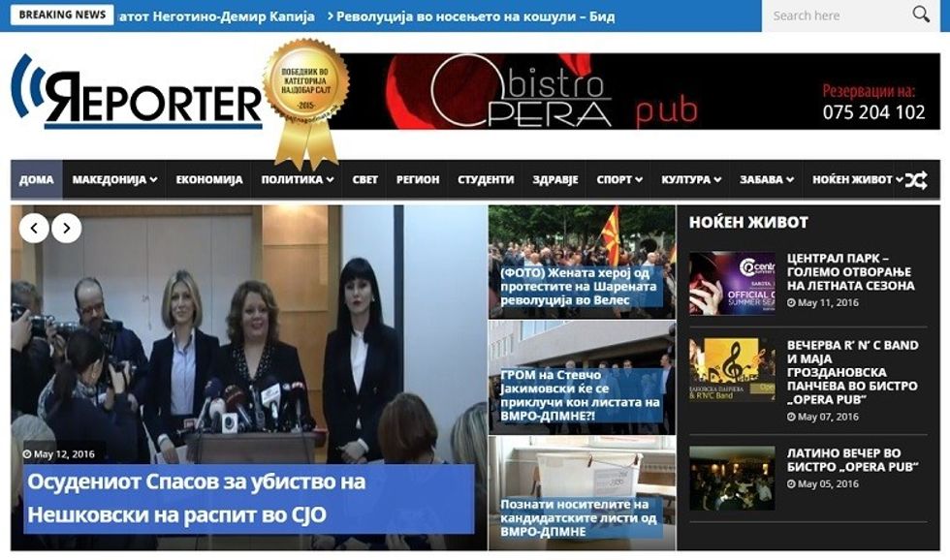
Task: Open the Култура dropdown menu
Action: coord(691,180)
